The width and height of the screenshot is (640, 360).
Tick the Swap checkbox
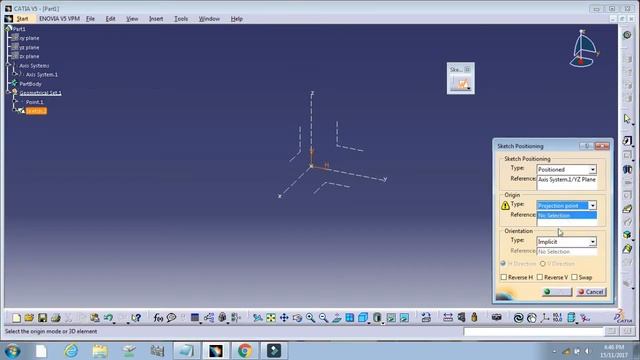click(x=574, y=277)
